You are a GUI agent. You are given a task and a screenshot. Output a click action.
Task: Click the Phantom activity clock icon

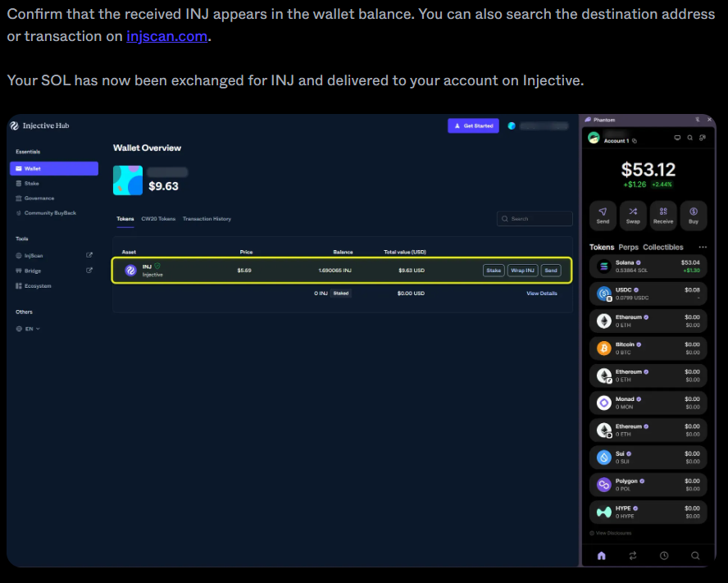click(x=664, y=556)
